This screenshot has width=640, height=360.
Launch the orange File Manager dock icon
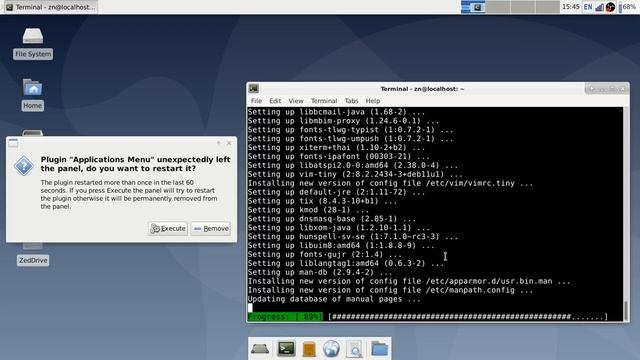(x=309, y=349)
